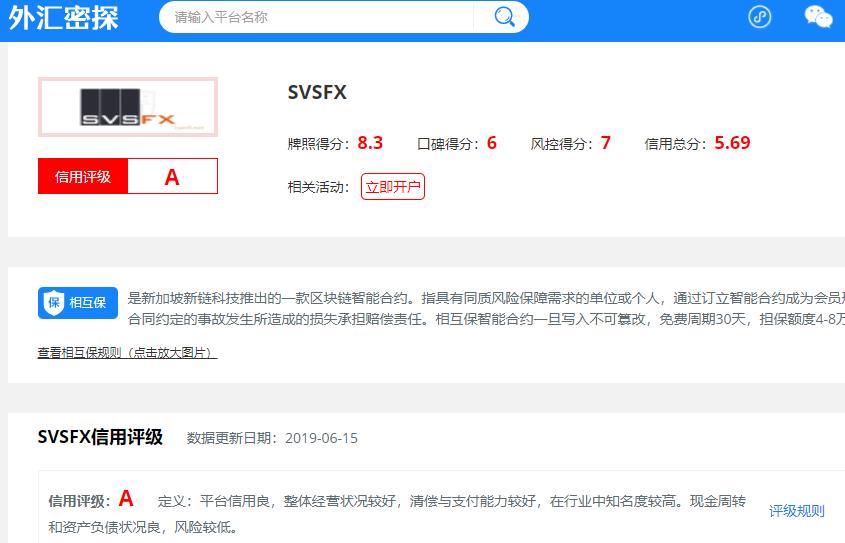Screen dimensions: 845x543
Task: Click the 相互保 shield badge
Action: [78, 303]
